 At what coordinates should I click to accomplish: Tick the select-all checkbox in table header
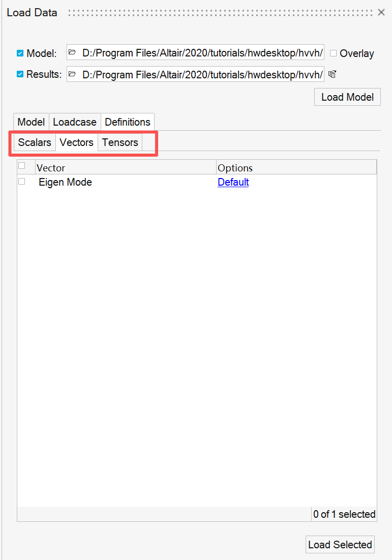coord(22,166)
